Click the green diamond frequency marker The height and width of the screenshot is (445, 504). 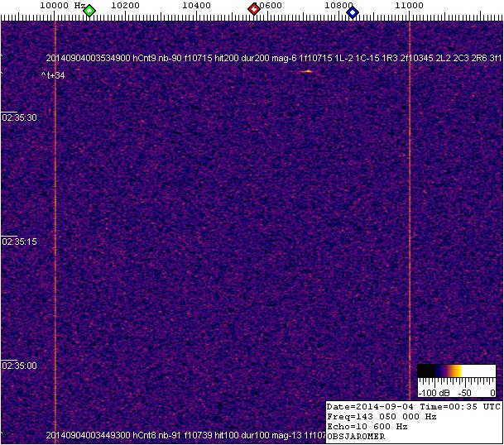[89, 10]
